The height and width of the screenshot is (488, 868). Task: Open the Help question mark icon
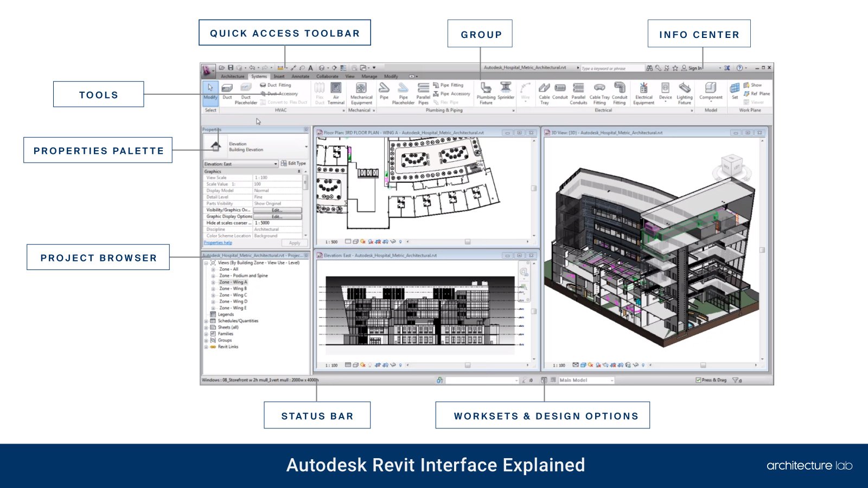(739, 68)
